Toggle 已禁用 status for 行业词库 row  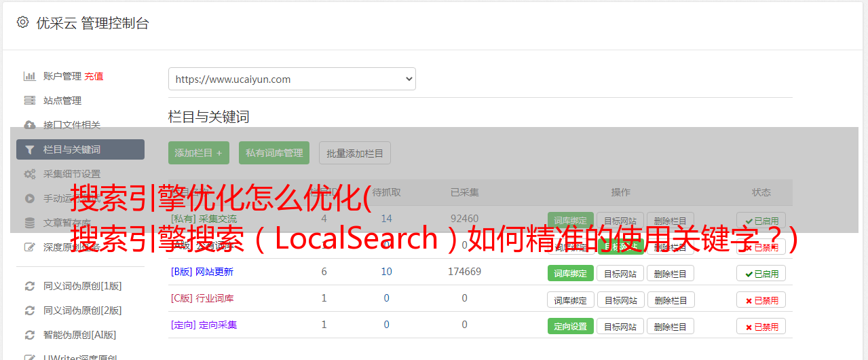pyautogui.click(x=761, y=300)
